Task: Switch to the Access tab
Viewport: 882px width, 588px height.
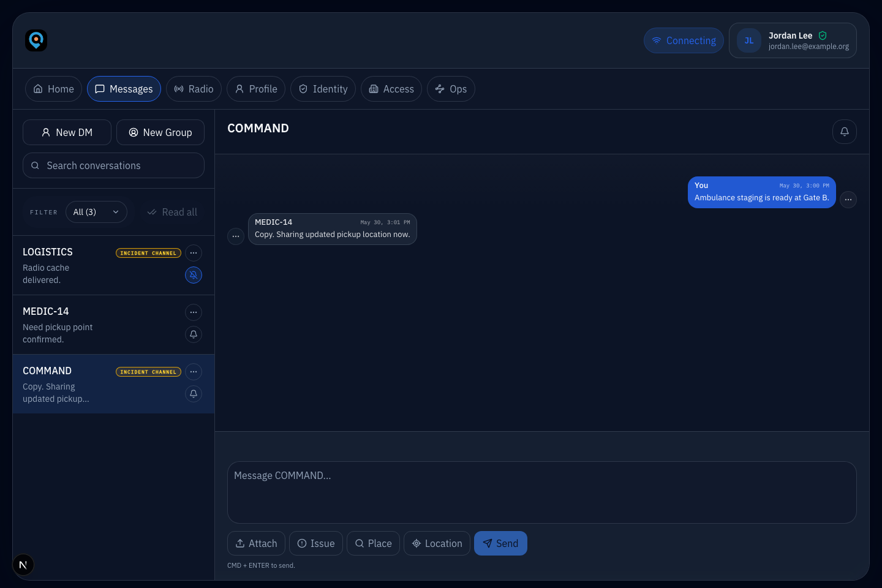Action: [391, 89]
